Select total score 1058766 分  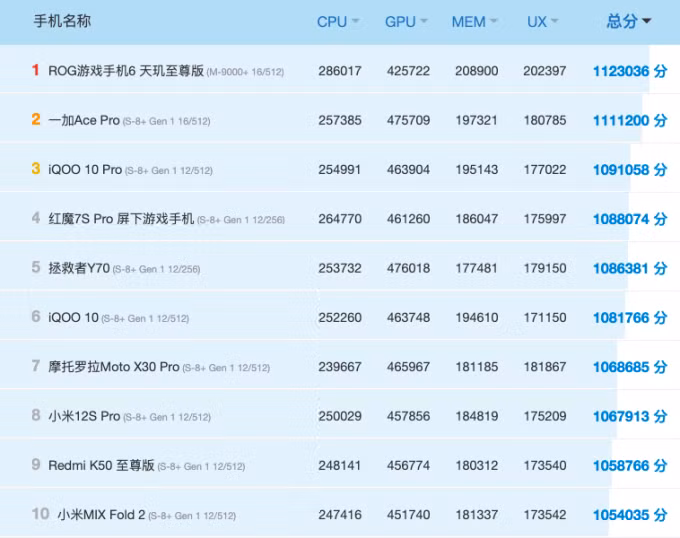[630, 466]
